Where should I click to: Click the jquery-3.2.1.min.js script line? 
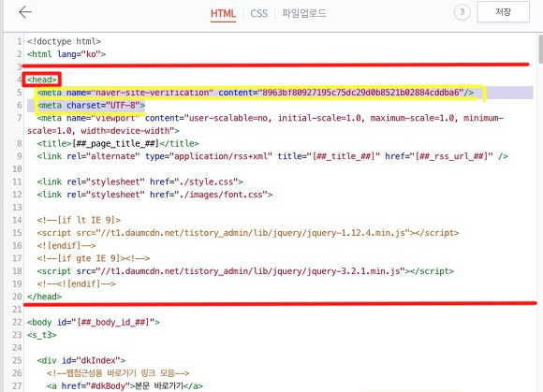point(245,271)
